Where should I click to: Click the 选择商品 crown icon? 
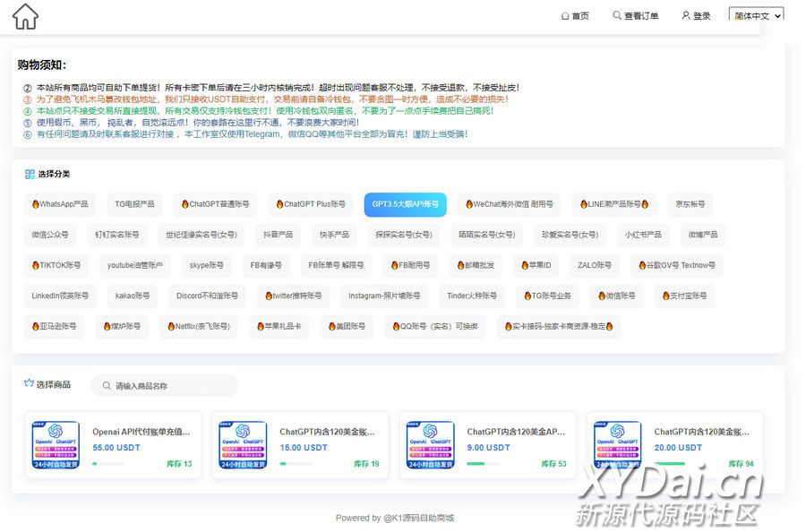click(29, 384)
